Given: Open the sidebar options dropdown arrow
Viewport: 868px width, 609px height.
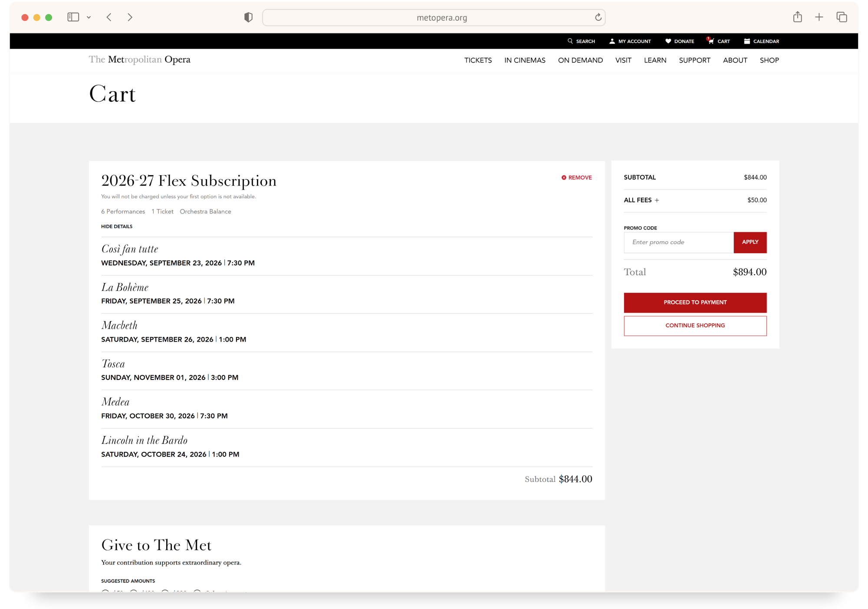Looking at the screenshot, I should pos(89,17).
